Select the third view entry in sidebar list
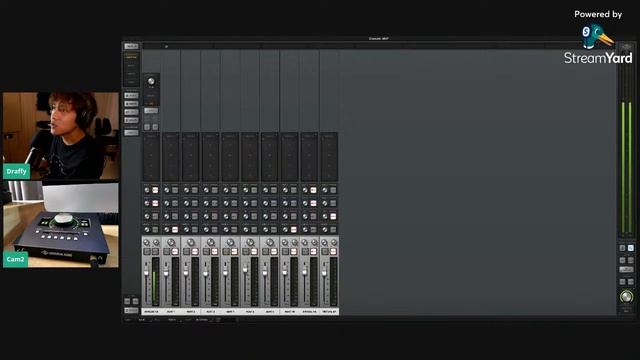 click(x=131, y=74)
